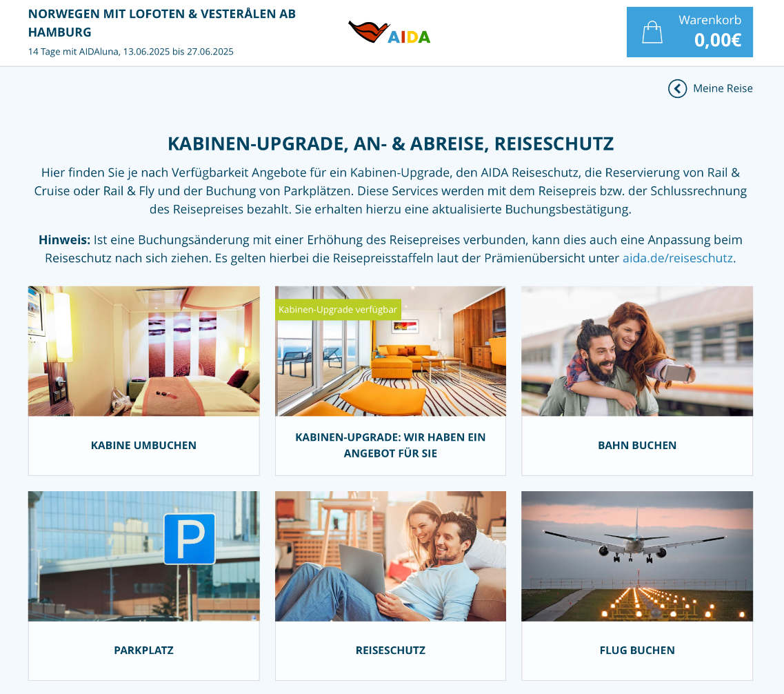784x694 pixels.
Task: Open the cabin bedroom photo thumbnail
Action: click(x=143, y=351)
